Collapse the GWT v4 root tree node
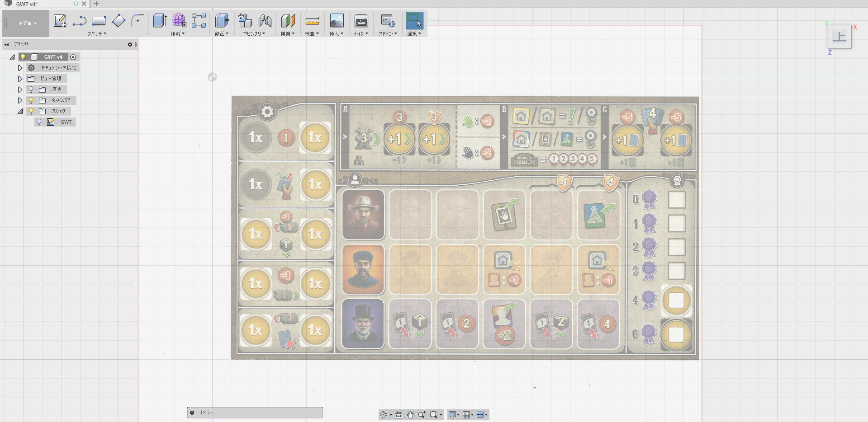This screenshot has height=422, width=868. (x=12, y=57)
